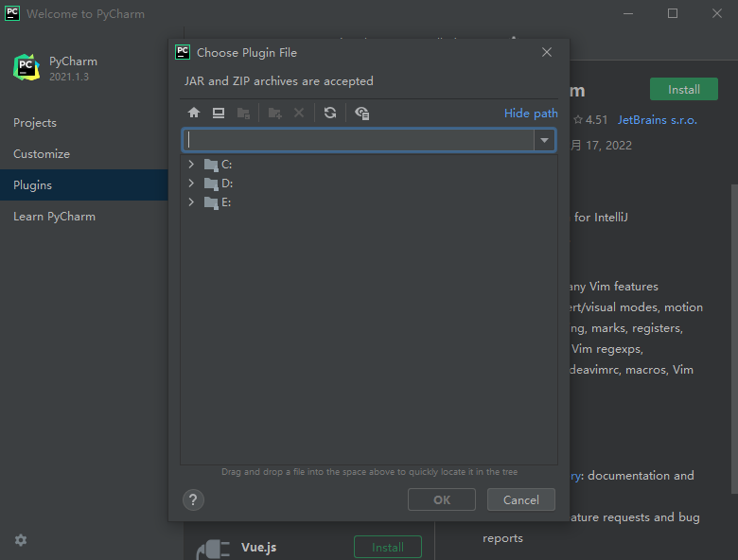Cancel the plugin file dialog

point(521,499)
